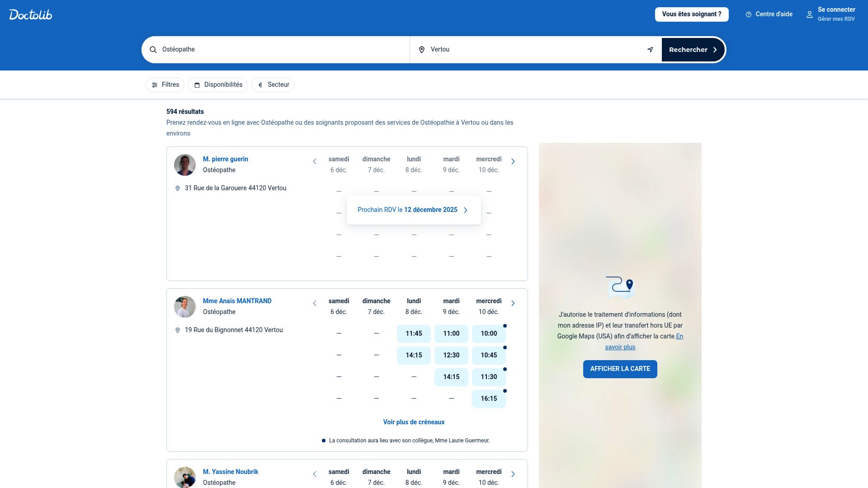
Task: Click Vous êtes soignant ? link
Action: (691, 14)
